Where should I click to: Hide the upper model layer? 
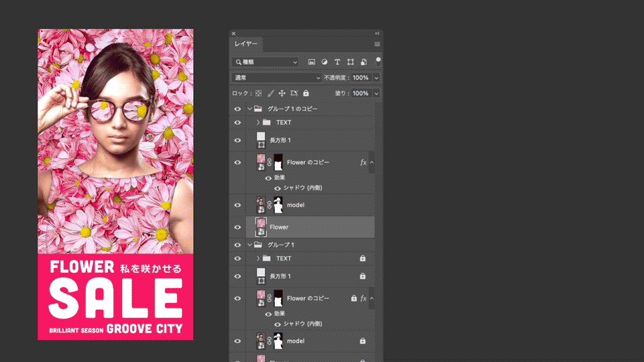pyautogui.click(x=237, y=205)
